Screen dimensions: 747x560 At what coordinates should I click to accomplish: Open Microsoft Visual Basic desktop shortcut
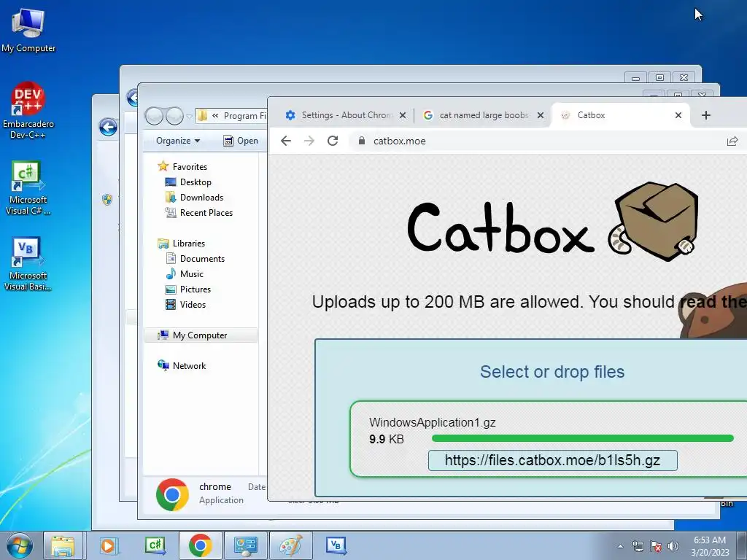(x=28, y=263)
